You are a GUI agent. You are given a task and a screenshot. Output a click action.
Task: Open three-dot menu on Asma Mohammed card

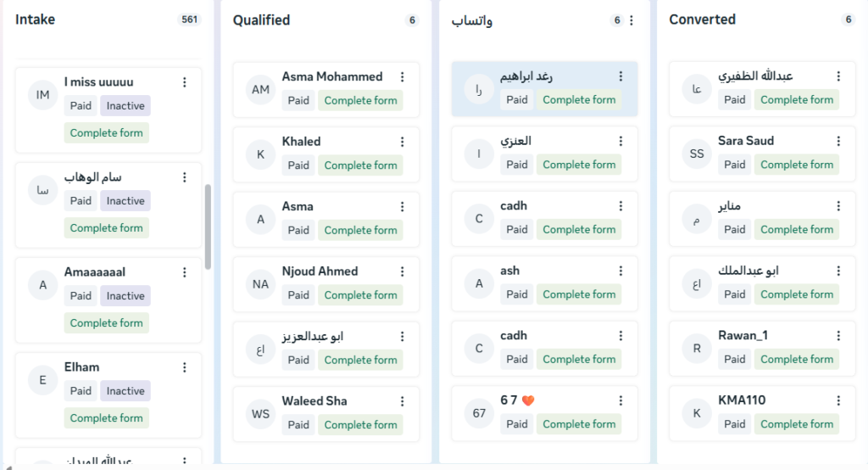coord(403,76)
